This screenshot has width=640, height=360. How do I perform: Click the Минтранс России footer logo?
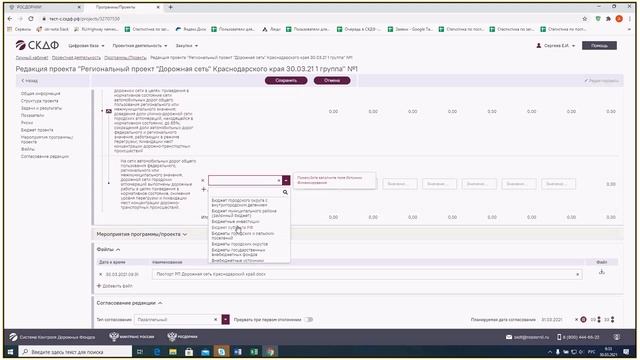point(132,337)
